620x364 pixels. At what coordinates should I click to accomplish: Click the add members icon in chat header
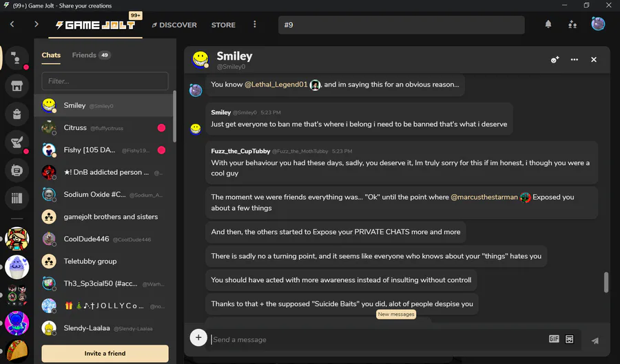[x=555, y=60]
